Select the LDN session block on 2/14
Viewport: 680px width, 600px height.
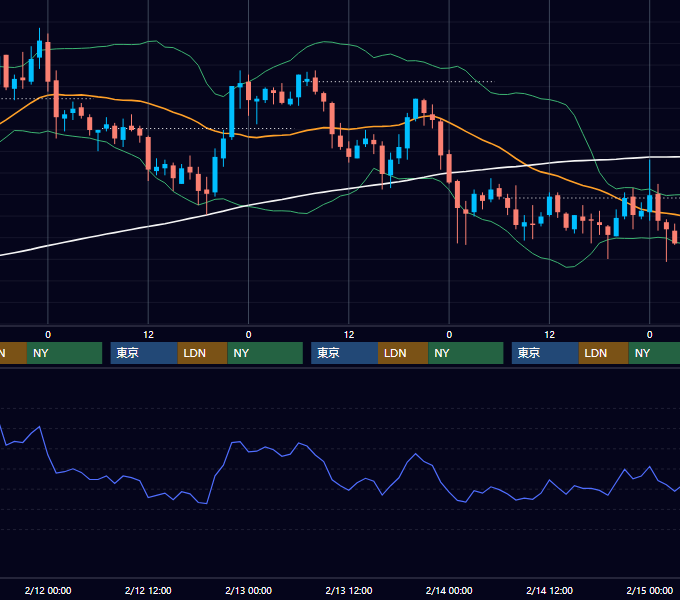604,353
